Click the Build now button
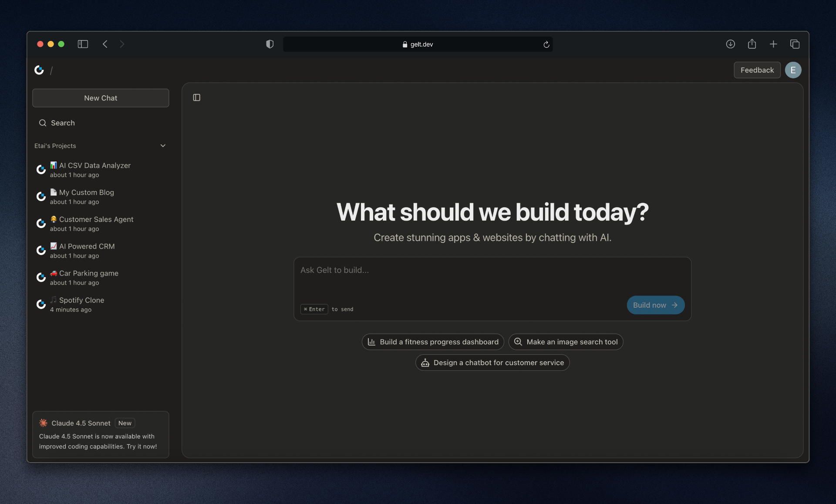836x504 pixels. click(x=655, y=305)
